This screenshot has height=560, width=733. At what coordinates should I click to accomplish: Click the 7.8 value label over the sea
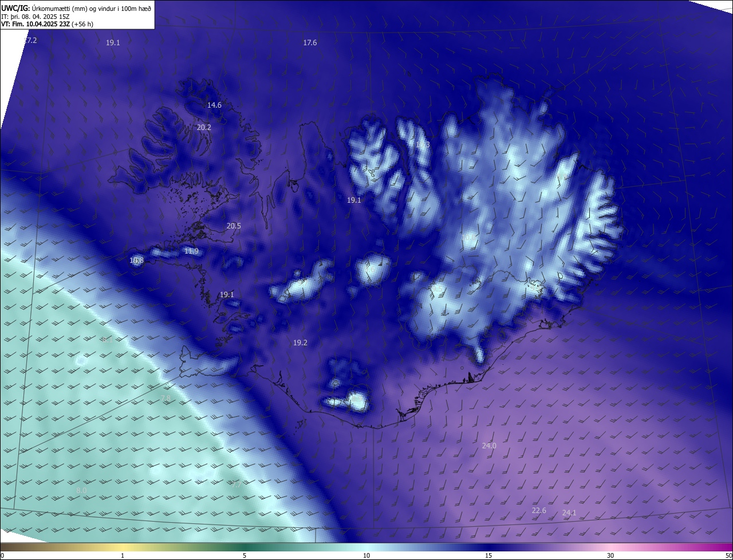[165, 399]
